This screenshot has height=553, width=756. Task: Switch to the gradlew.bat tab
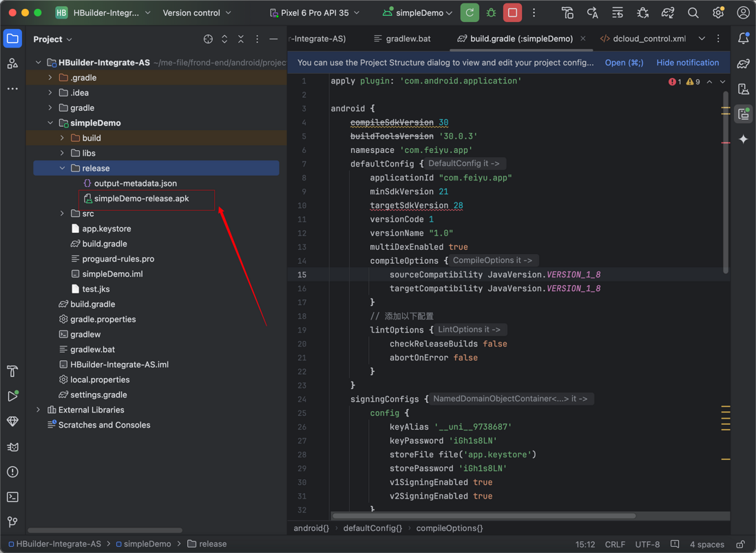(x=402, y=39)
